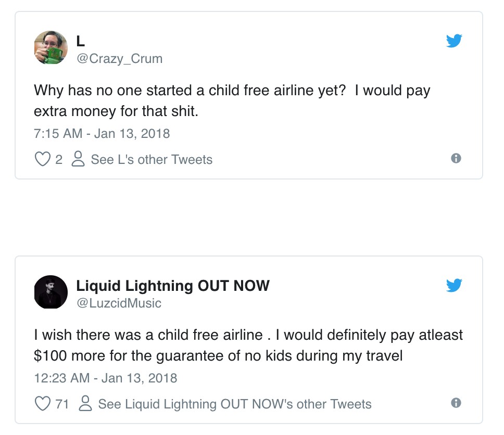Like Liquid Lightning's tweet with the heart icon
Viewport: 504px width, 435px height.
42,404
